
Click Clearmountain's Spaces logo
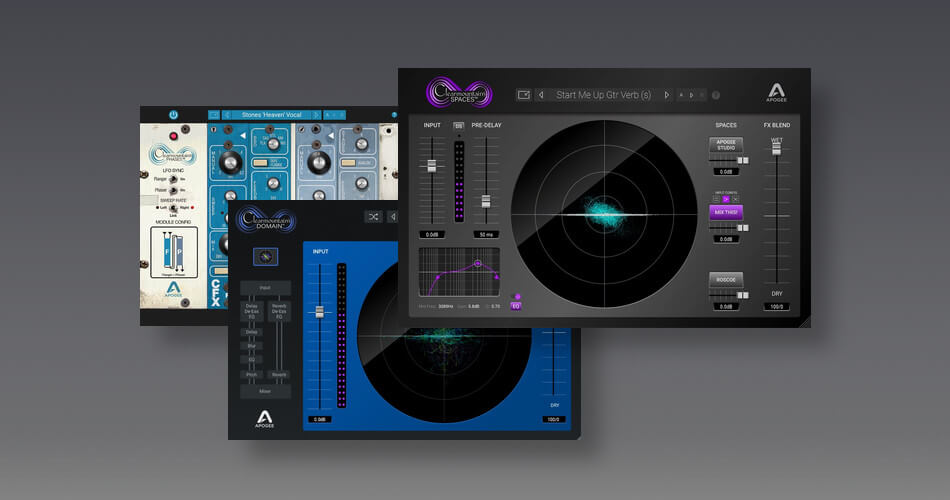pyautogui.click(x=459, y=93)
